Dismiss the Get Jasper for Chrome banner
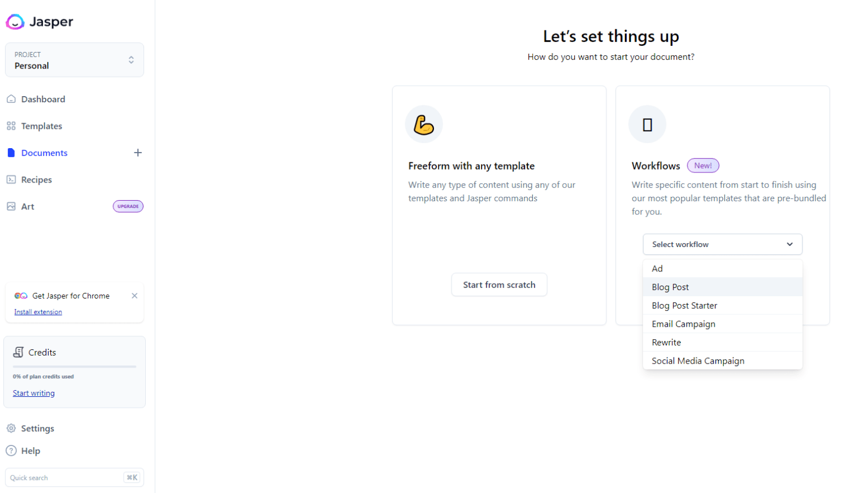 pos(134,296)
